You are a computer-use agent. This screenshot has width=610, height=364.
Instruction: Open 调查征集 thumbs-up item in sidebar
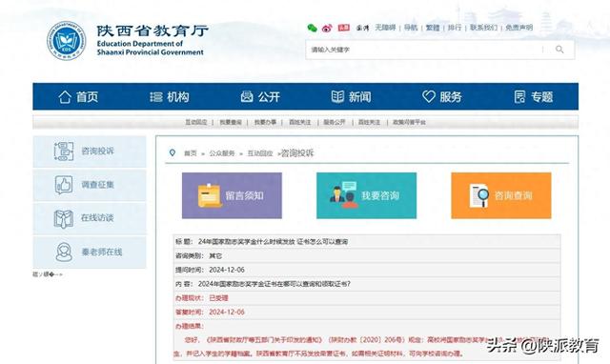(90, 185)
